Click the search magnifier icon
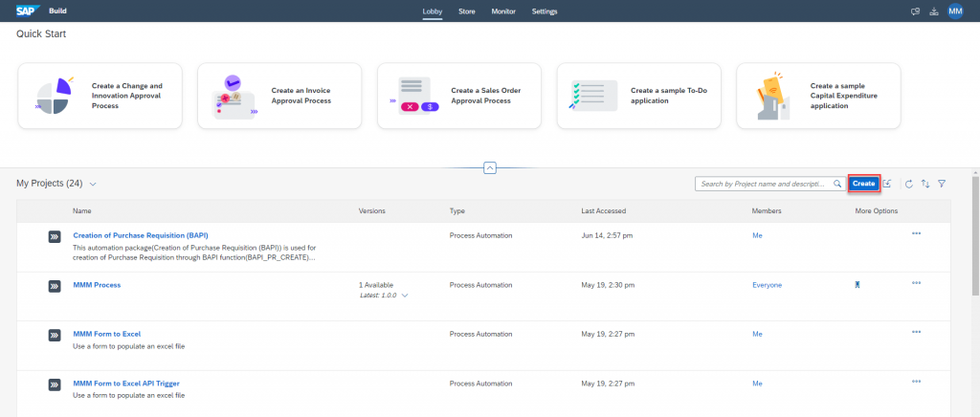This screenshot has width=980, height=417. pos(836,184)
